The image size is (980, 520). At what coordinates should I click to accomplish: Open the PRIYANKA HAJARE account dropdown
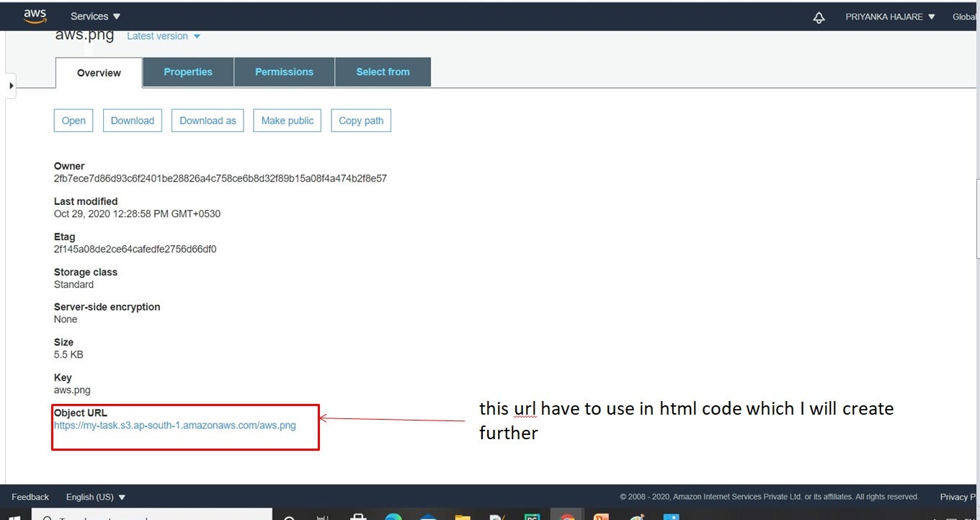click(890, 17)
